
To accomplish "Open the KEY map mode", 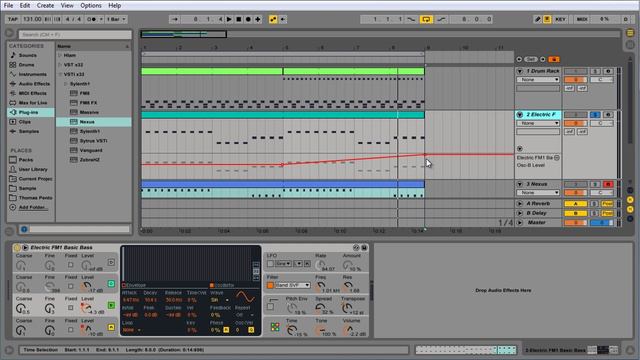I will (x=560, y=19).
